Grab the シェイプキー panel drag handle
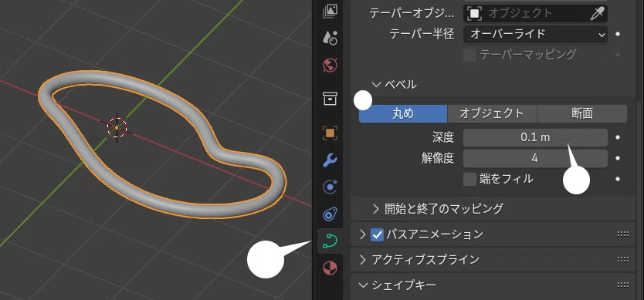 click(x=623, y=285)
